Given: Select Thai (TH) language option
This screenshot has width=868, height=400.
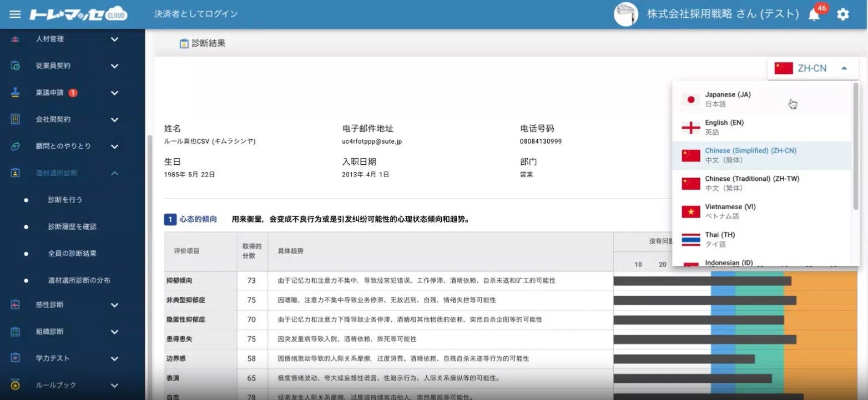Looking at the screenshot, I should pos(761,239).
